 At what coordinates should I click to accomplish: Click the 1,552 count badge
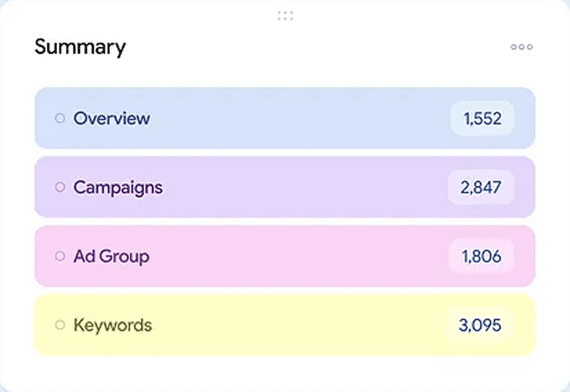482,118
